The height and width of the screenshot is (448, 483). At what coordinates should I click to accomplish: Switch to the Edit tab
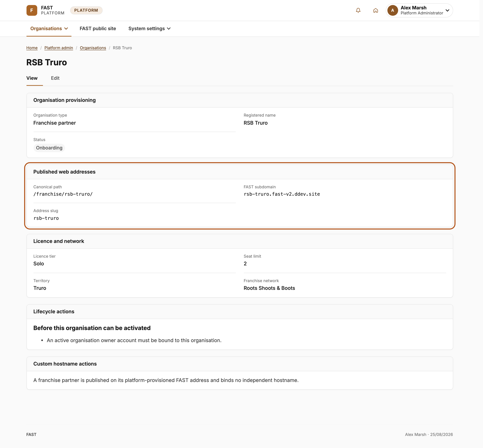pyautogui.click(x=55, y=78)
